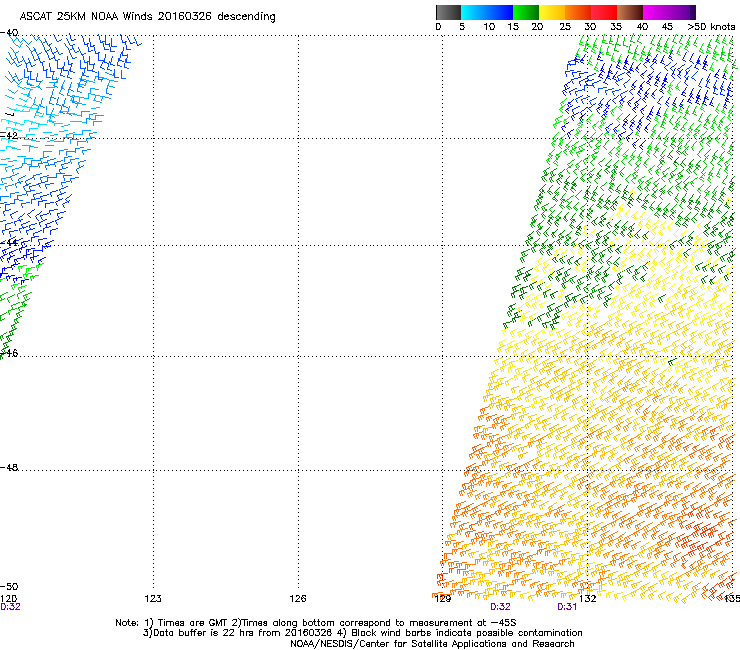Select the latitude label '-48'
740x650 pixels.
(9, 467)
